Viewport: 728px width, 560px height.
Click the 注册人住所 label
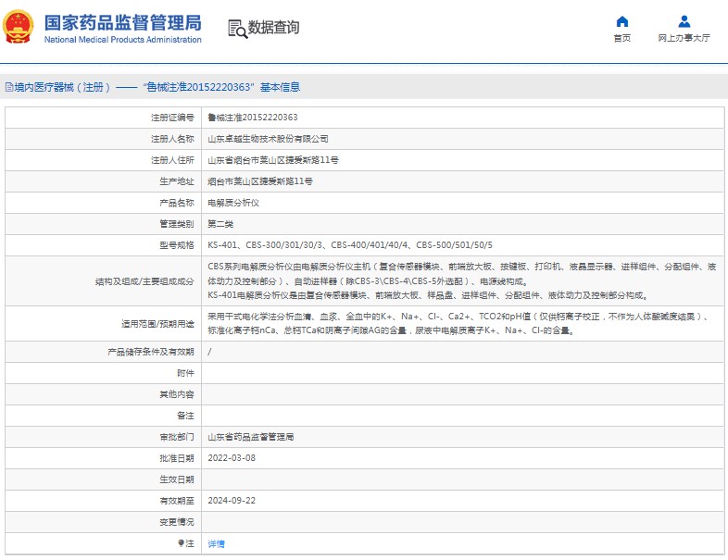pos(172,160)
